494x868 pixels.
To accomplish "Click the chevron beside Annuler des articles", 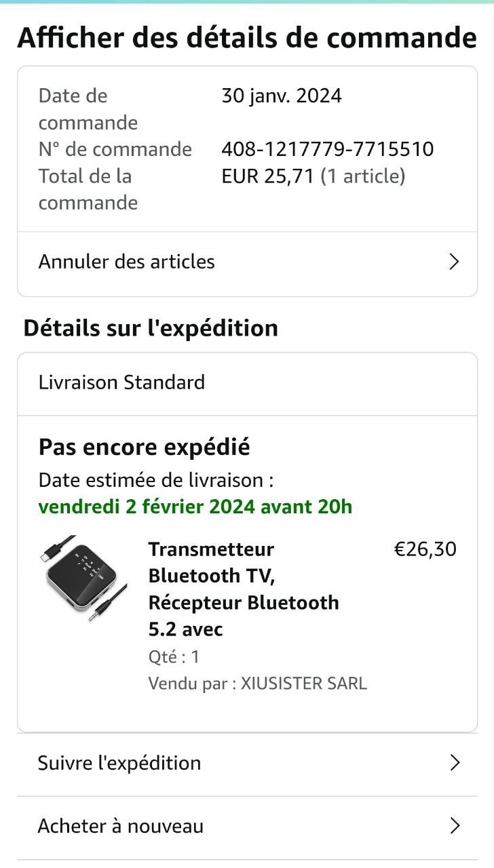I will click(455, 262).
